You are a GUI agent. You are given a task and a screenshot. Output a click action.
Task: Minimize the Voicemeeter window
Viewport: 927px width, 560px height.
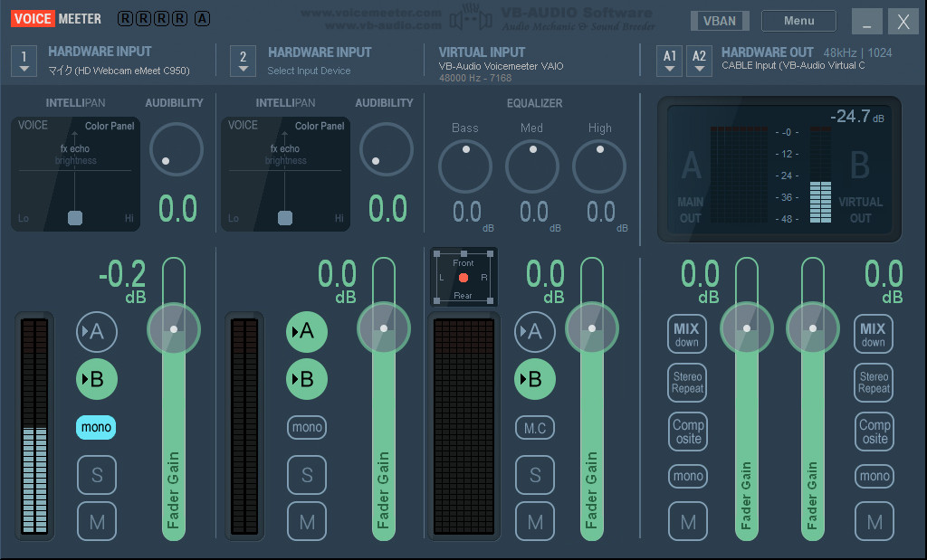(x=866, y=22)
